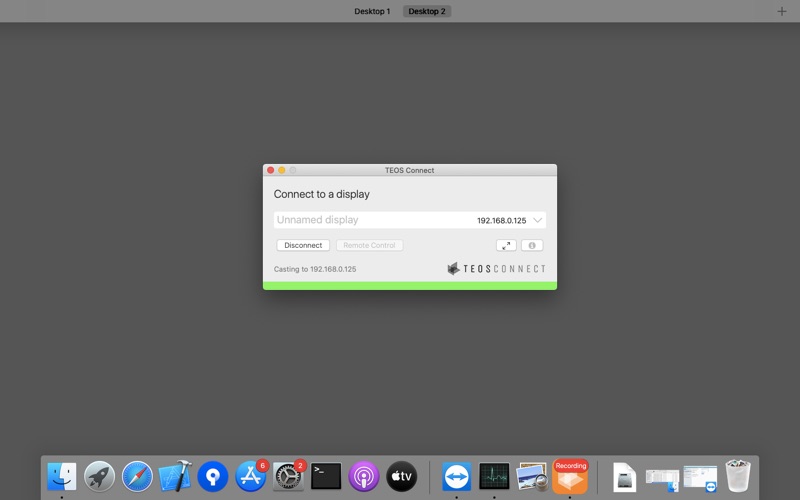Open Preview app in Dock
This screenshot has width=800, height=500.
[532, 477]
